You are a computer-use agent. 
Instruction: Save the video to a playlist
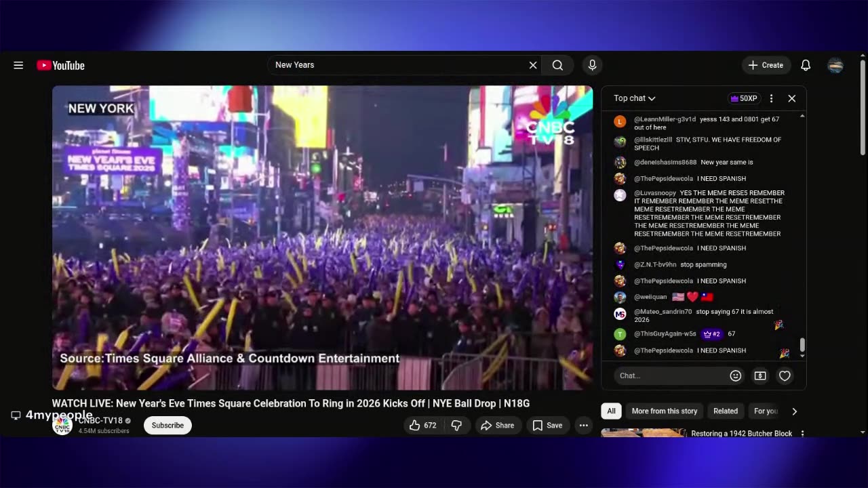pos(547,425)
